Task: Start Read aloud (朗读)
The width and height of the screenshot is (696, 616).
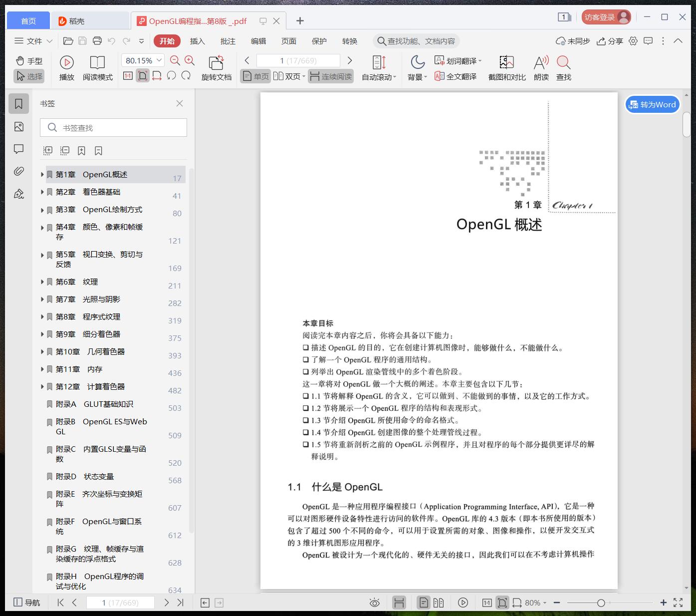Action: pos(541,68)
